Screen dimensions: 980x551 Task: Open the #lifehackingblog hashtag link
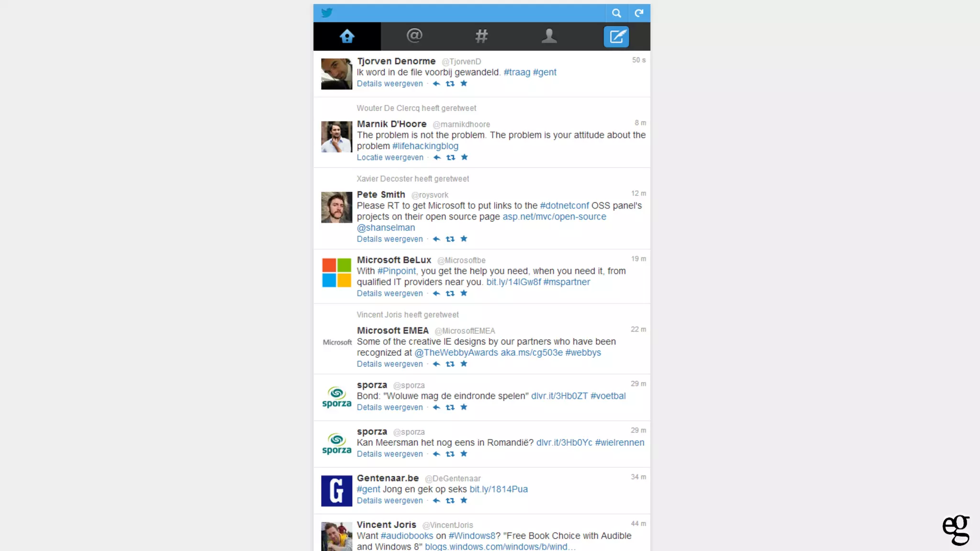(425, 146)
